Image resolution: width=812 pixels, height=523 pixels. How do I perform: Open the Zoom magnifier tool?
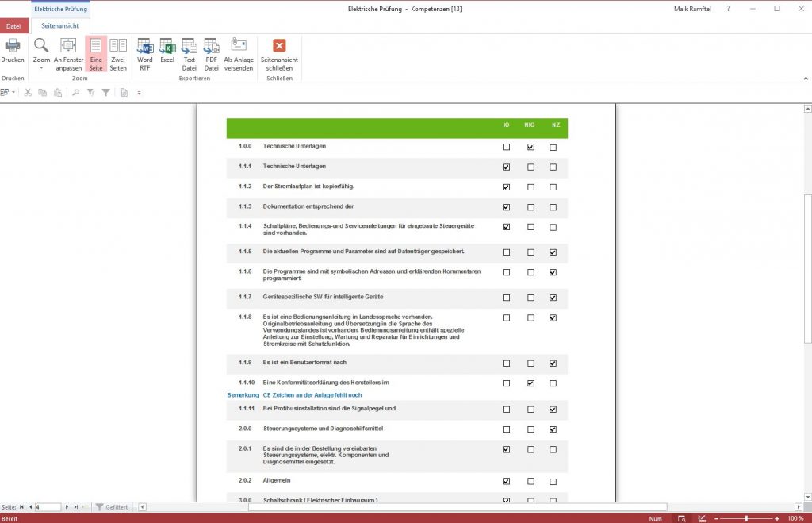pos(41,45)
